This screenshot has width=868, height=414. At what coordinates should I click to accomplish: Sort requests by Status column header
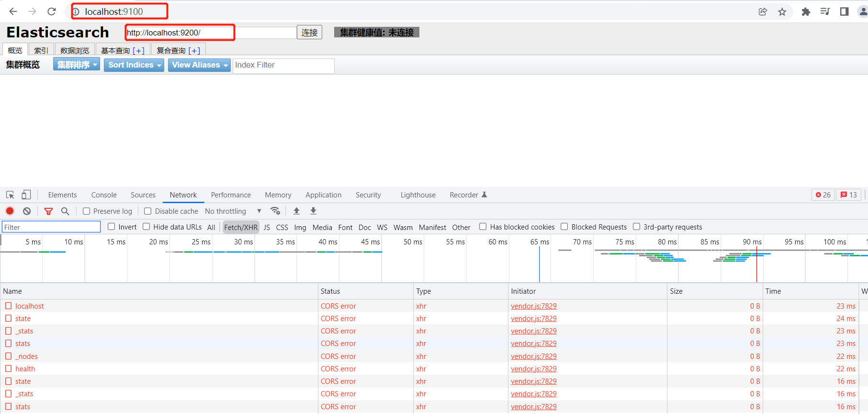tap(366, 291)
